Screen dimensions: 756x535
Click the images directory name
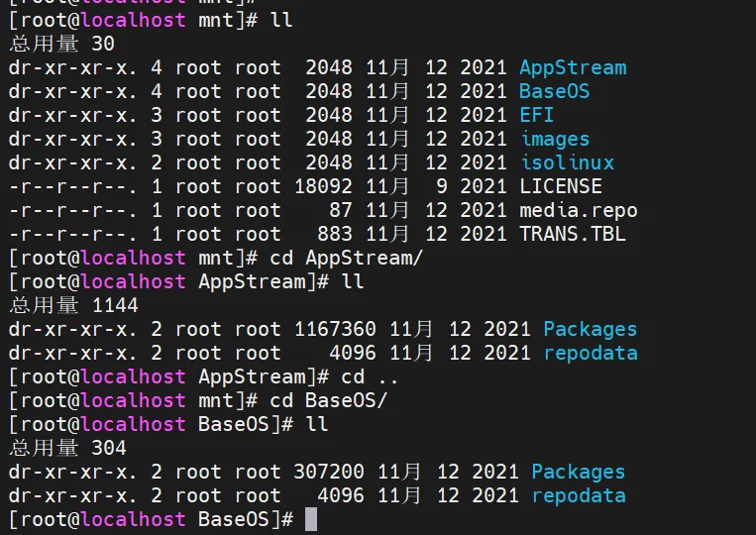point(555,140)
